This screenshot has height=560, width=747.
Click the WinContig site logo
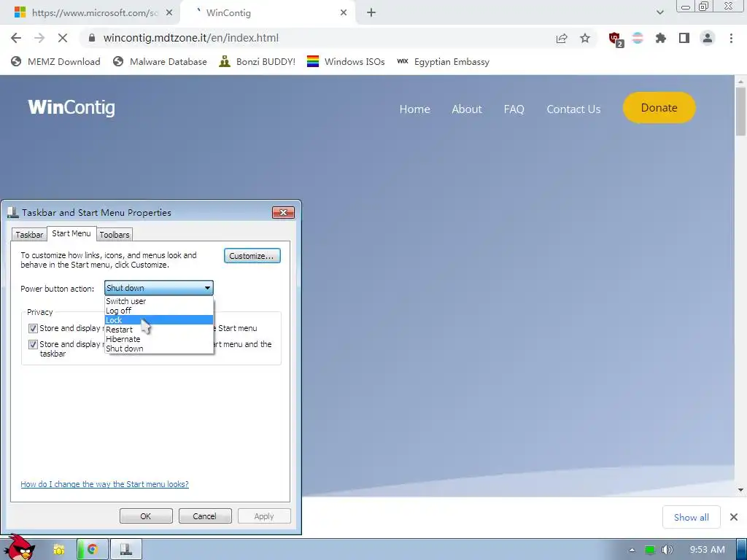(71, 108)
